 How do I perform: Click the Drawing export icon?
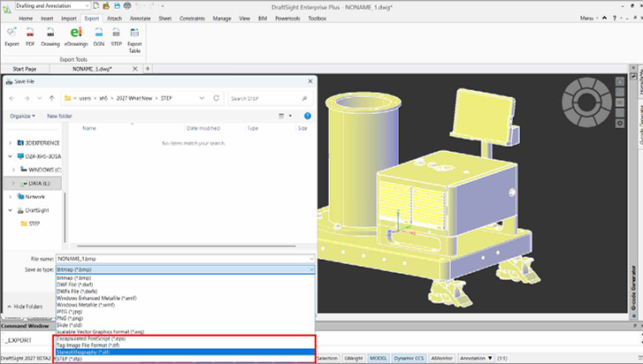[50, 33]
